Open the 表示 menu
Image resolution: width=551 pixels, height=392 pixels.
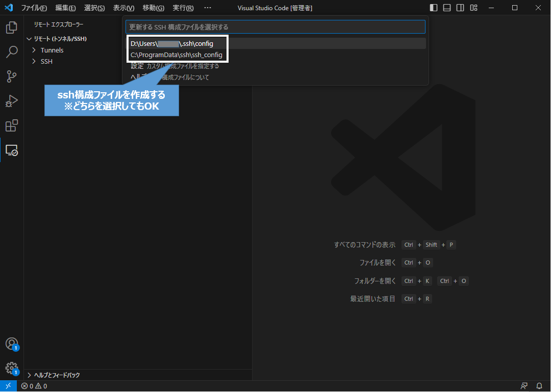point(123,8)
